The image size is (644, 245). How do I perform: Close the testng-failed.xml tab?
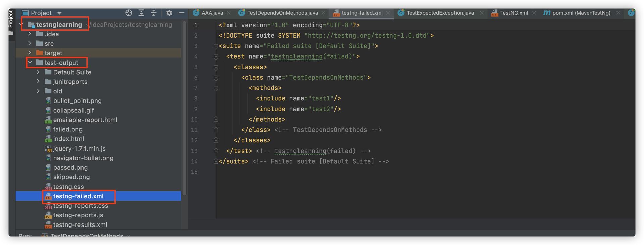pyautogui.click(x=388, y=13)
